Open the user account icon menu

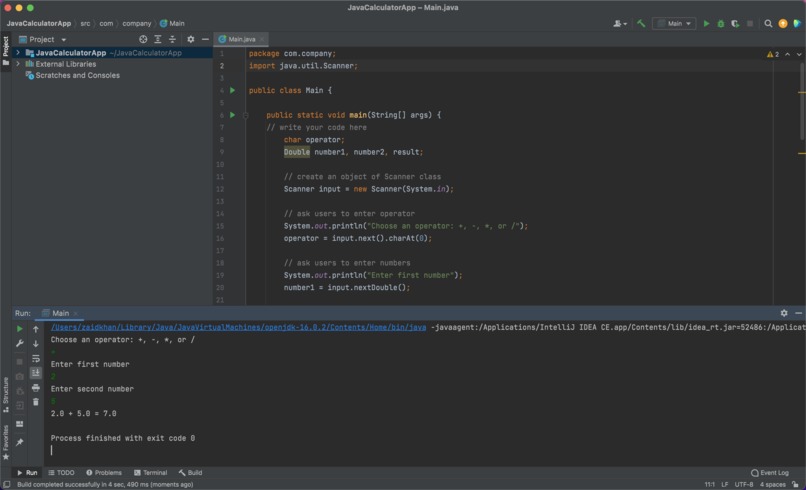tap(620, 23)
